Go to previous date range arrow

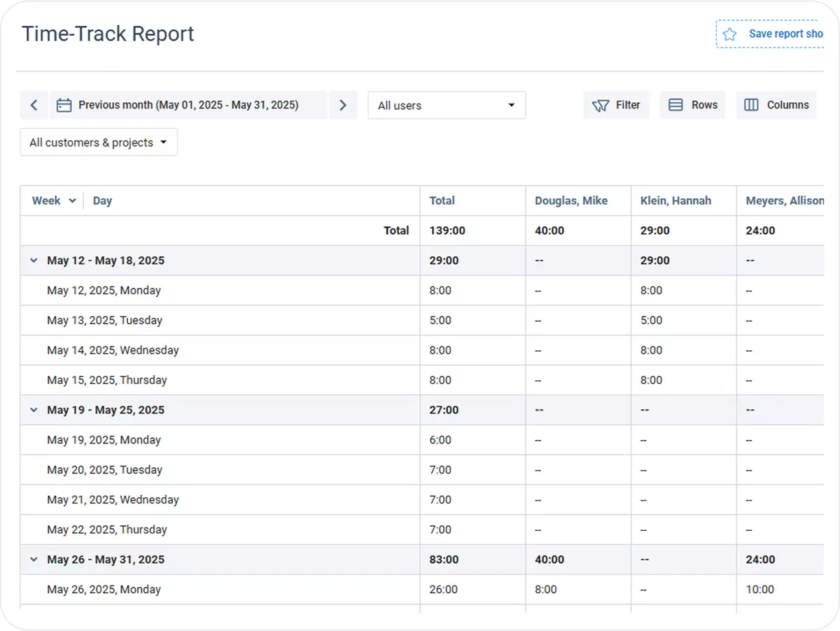coord(34,105)
